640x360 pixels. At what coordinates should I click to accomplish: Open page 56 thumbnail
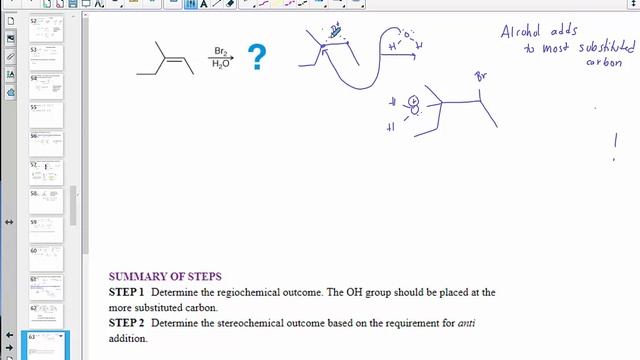(46, 144)
